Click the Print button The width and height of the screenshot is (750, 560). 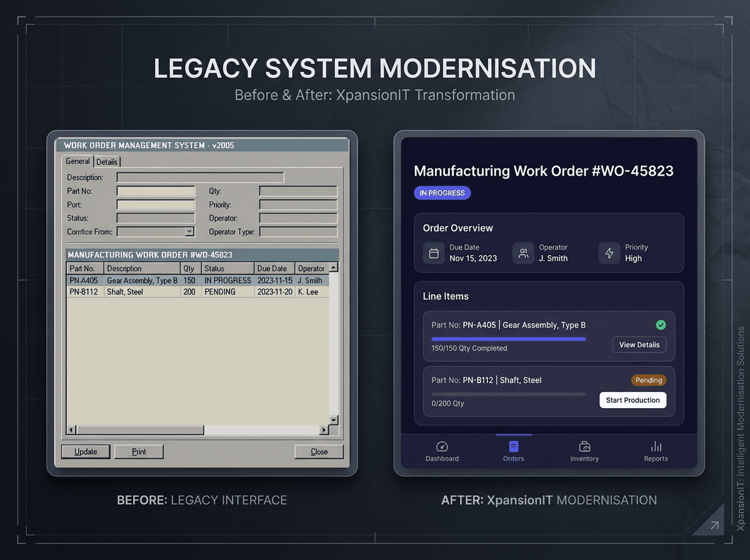coord(139,451)
